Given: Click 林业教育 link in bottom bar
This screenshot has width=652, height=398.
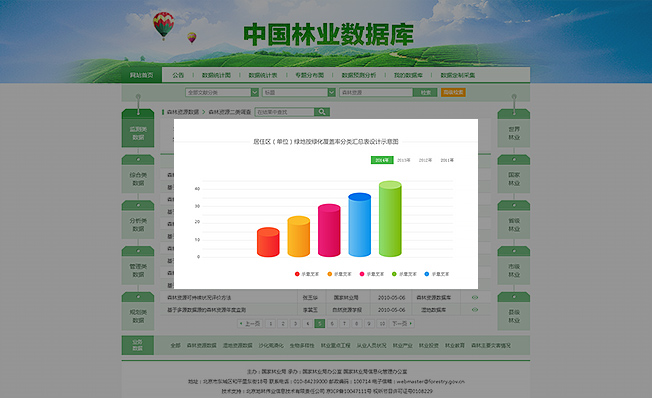Looking at the screenshot, I should click(454, 346).
